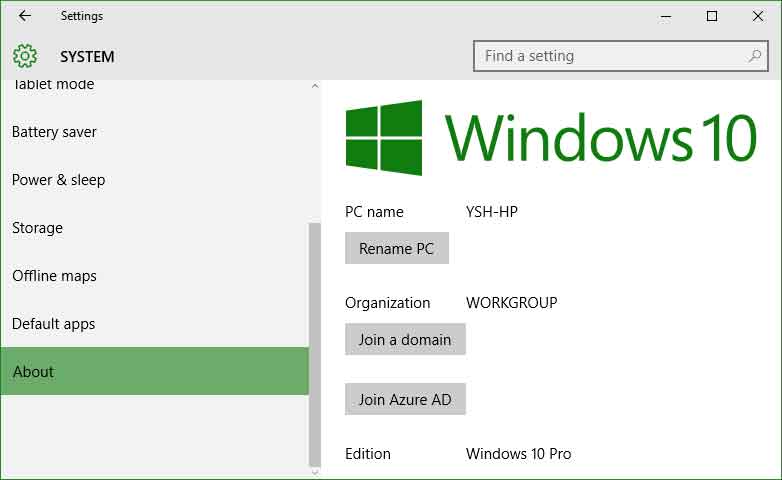Open Default apps settings
This screenshot has height=480, width=782.
tap(53, 324)
